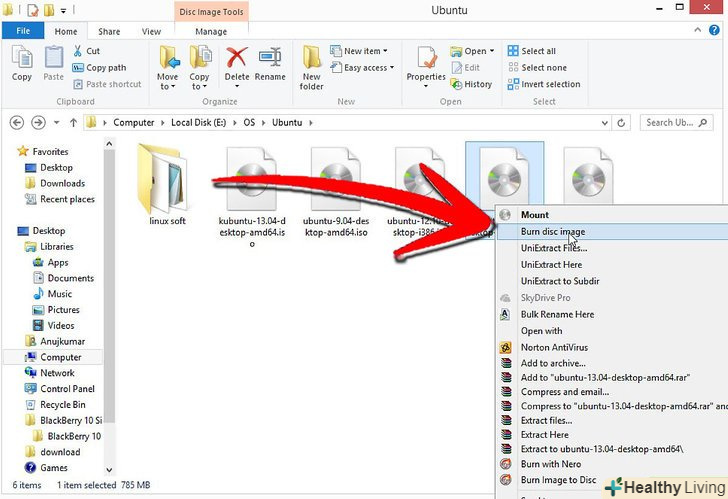Click the Search Ubuntu input box
Viewport: 728px width, 499px height.
(676, 123)
